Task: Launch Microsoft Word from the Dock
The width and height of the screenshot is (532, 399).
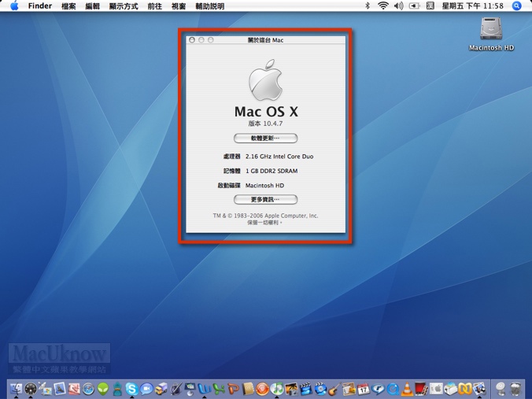Action: [x=205, y=389]
